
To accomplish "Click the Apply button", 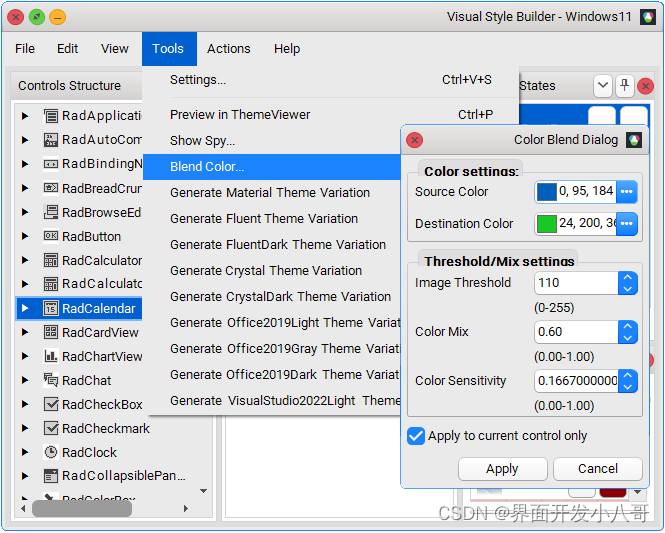I will coord(503,469).
